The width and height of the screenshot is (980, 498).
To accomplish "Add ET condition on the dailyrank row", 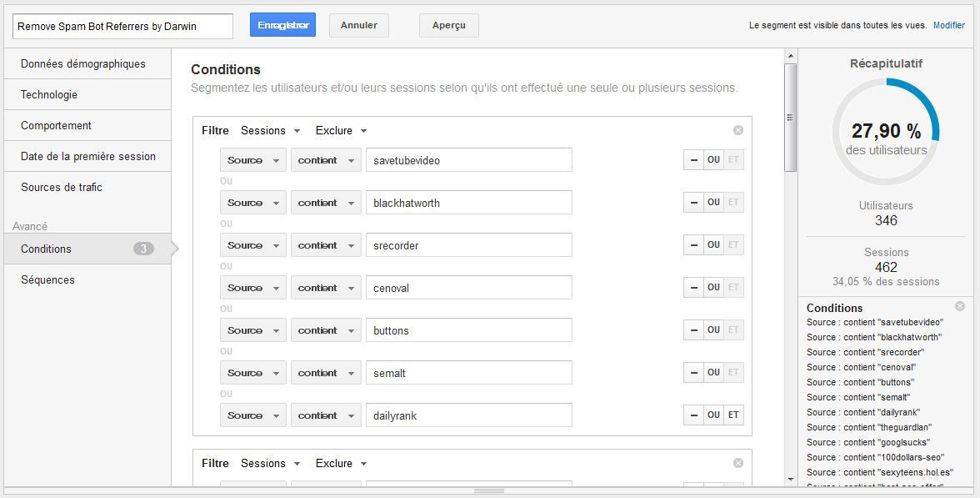I will click(733, 415).
